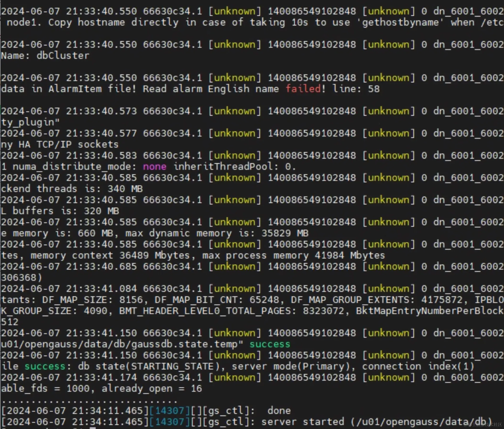Click the magenta 'none' value after numa_distribute_mode

(x=155, y=166)
